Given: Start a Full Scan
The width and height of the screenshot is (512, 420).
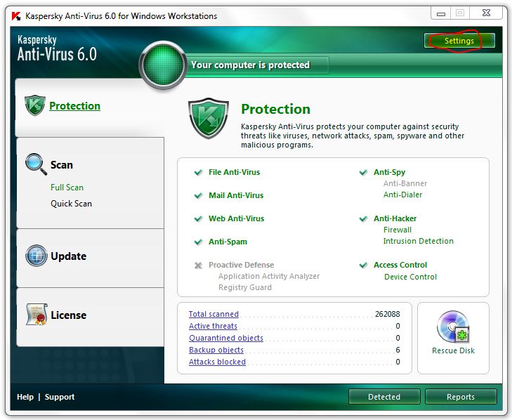Looking at the screenshot, I should pos(67,187).
